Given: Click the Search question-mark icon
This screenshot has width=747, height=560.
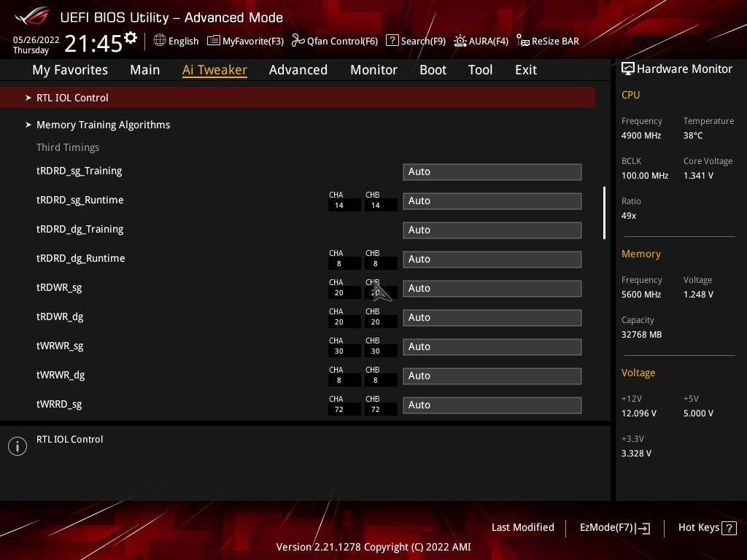Looking at the screenshot, I should click(x=392, y=41).
